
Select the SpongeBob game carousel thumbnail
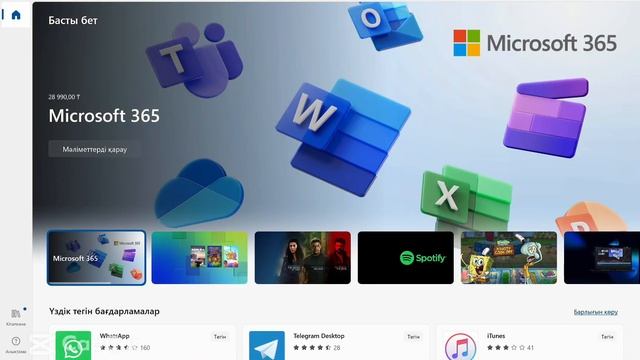point(509,258)
